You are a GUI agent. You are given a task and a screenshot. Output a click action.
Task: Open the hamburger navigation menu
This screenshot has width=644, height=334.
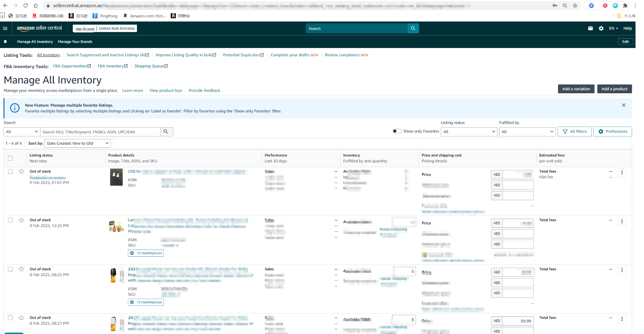pyautogui.click(x=5, y=28)
